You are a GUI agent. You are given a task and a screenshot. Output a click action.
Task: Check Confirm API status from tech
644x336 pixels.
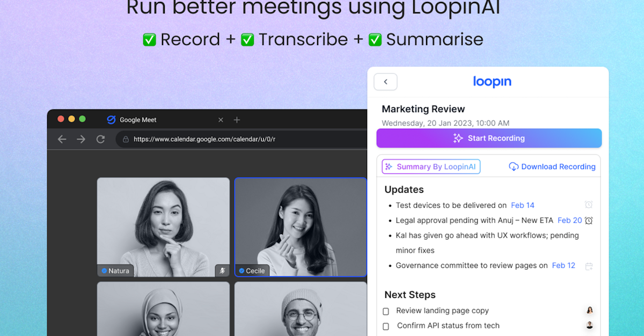[386, 326]
